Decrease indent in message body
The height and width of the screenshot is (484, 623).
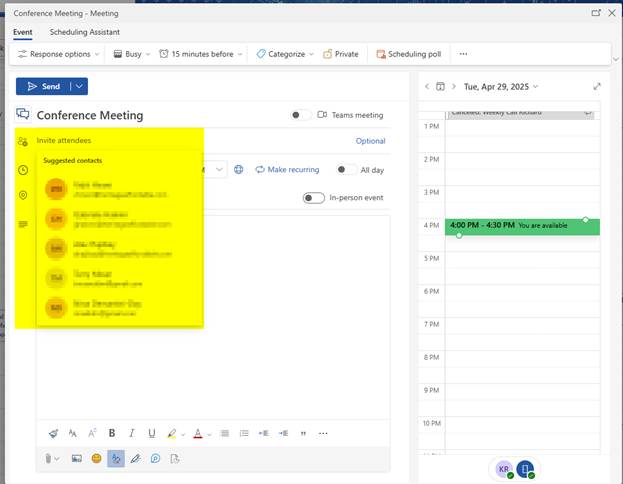pyautogui.click(x=263, y=433)
